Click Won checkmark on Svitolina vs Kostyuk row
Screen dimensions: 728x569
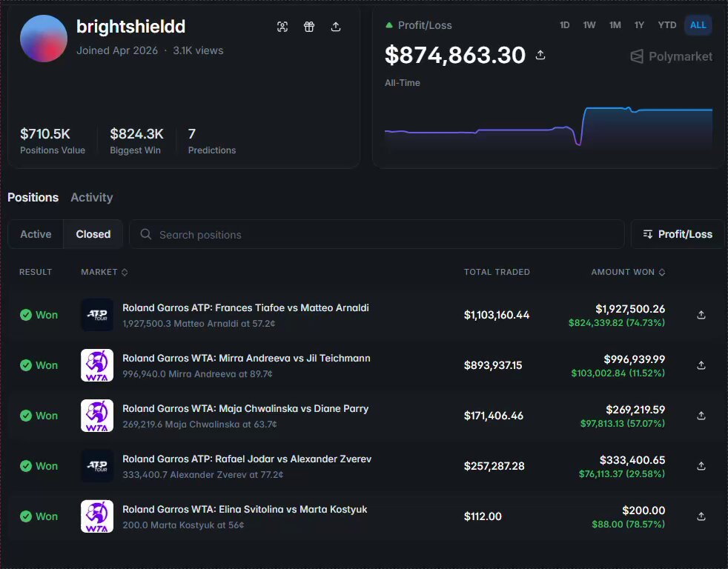coord(26,516)
